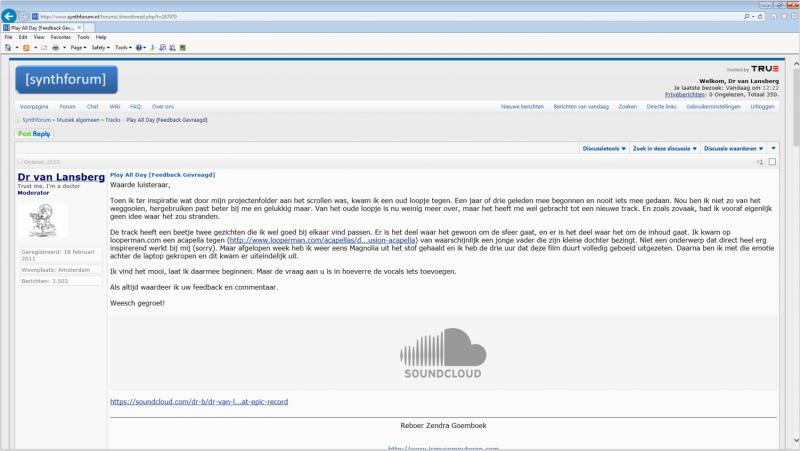Viewport: 800px width, 451px height.
Task: Click the refresh icon in address bar
Action: pos(760,16)
